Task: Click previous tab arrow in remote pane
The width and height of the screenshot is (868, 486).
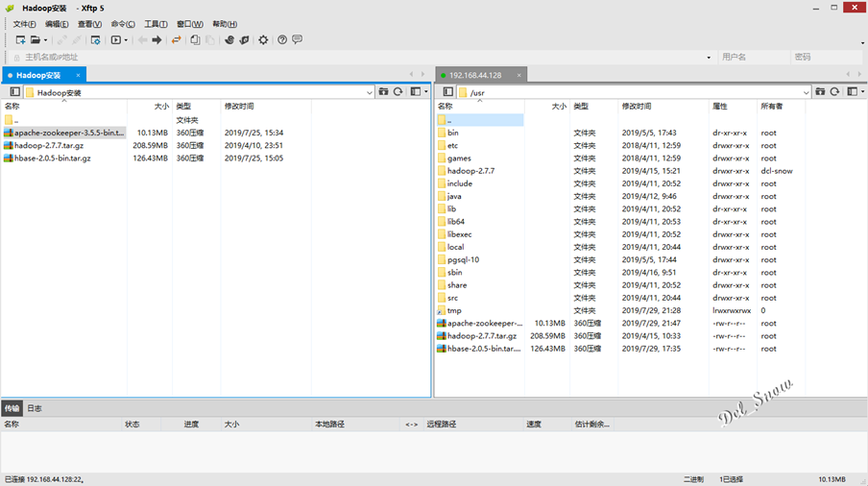Action: [x=848, y=74]
